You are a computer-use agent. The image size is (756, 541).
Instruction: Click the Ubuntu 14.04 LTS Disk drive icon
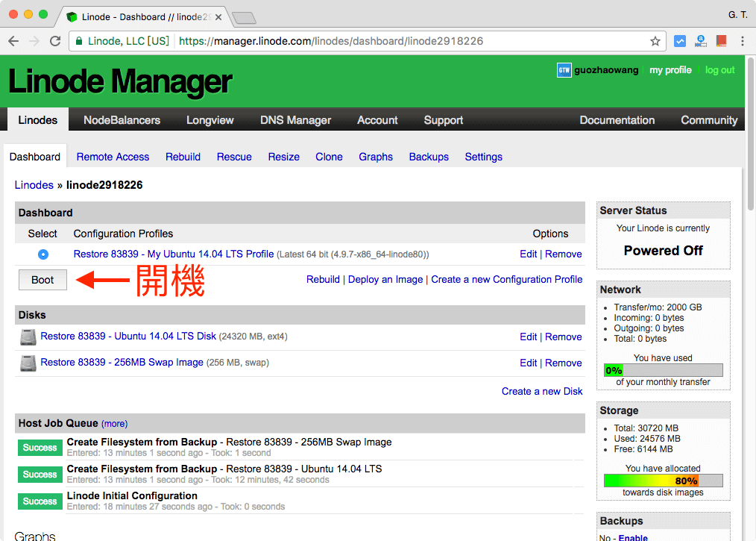(28, 337)
